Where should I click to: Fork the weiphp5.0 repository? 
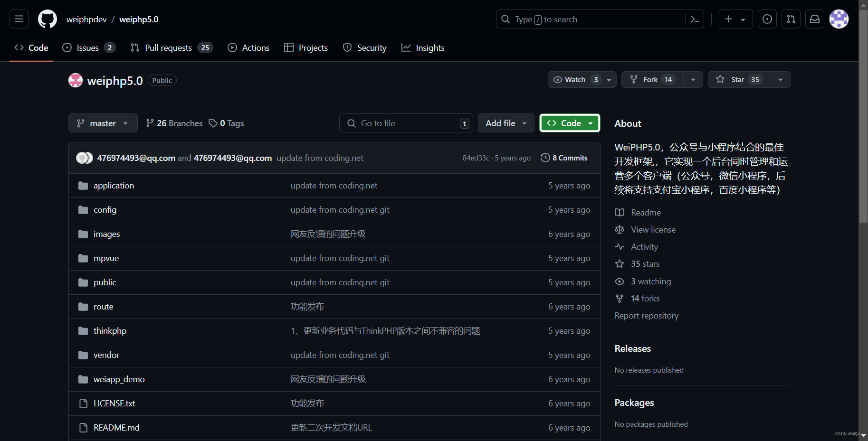point(651,79)
